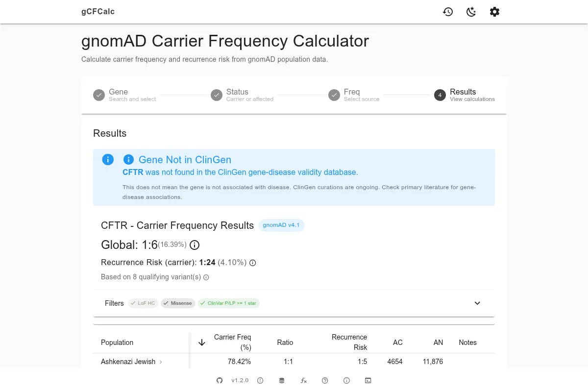Click the database sources icon in the footer
This screenshot has width=588, height=392.
click(x=282, y=380)
